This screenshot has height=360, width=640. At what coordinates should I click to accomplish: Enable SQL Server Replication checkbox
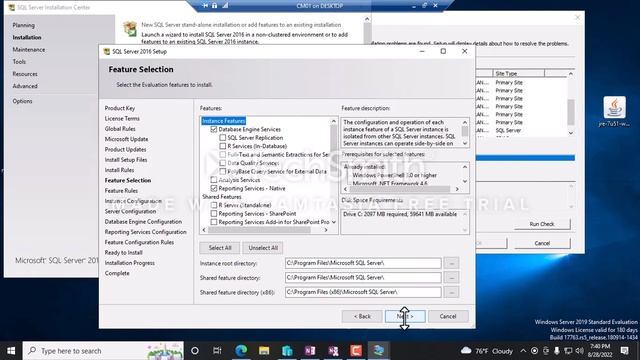pos(222,138)
